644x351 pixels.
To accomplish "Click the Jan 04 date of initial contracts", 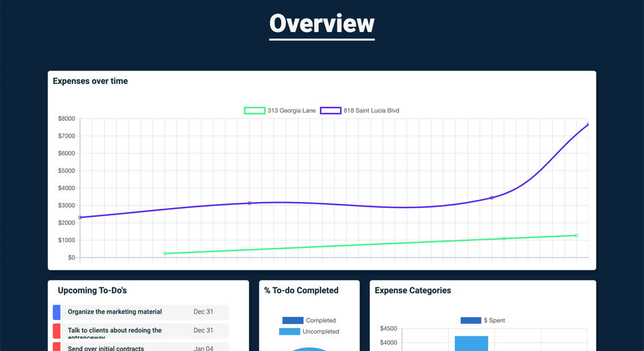I will [x=203, y=348].
